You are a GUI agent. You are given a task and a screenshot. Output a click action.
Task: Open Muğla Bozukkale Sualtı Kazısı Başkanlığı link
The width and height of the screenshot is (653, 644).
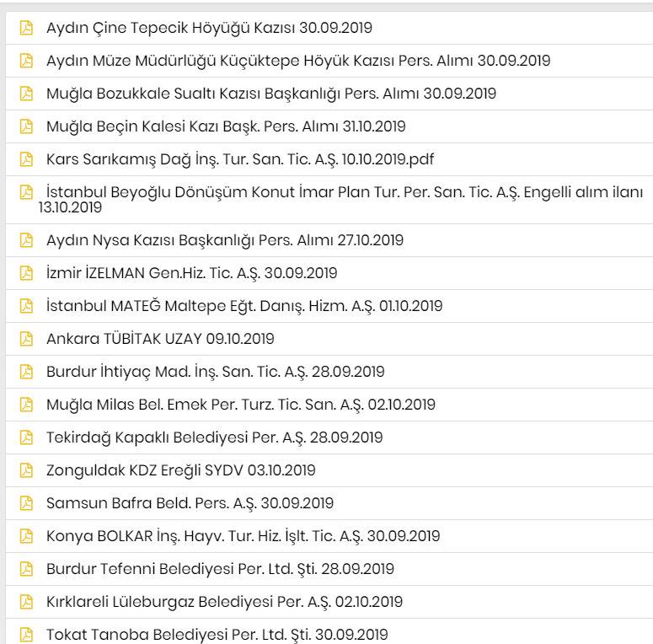(271, 94)
